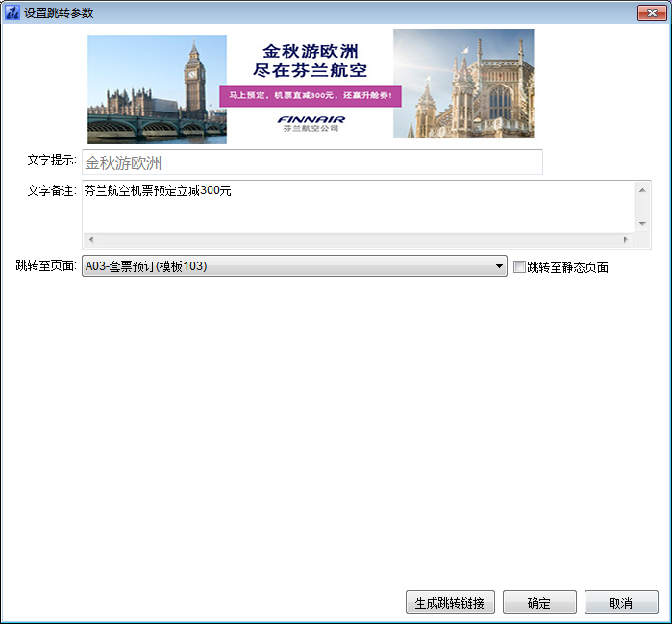Click the 文字备注 scroll down arrow

642,223
